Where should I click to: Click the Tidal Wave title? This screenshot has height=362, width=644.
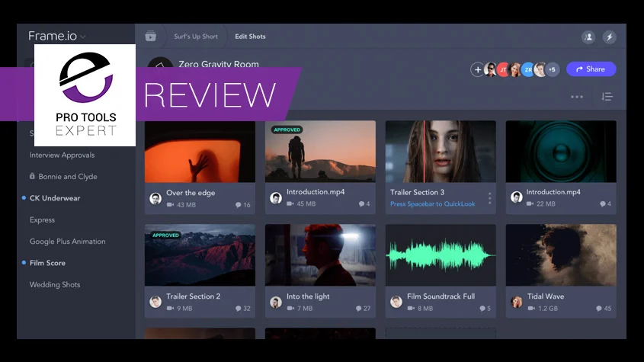click(546, 296)
